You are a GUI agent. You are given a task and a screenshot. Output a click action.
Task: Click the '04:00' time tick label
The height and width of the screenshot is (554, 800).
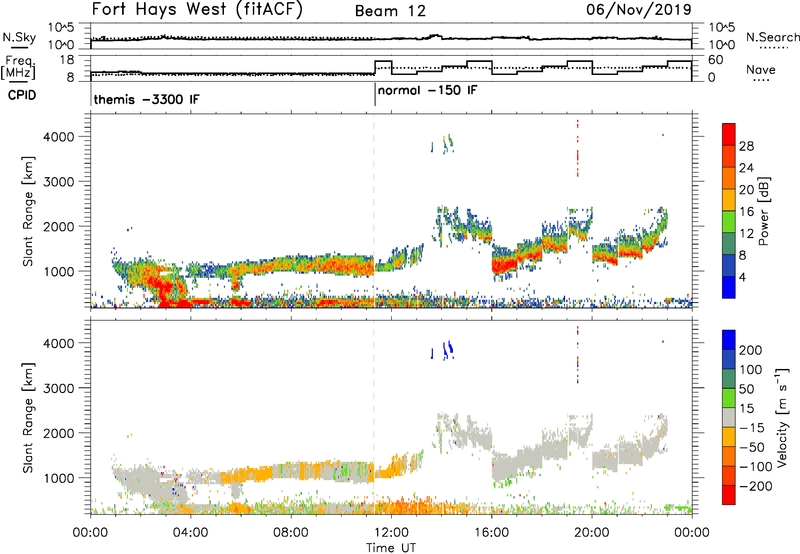click(190, 533)
